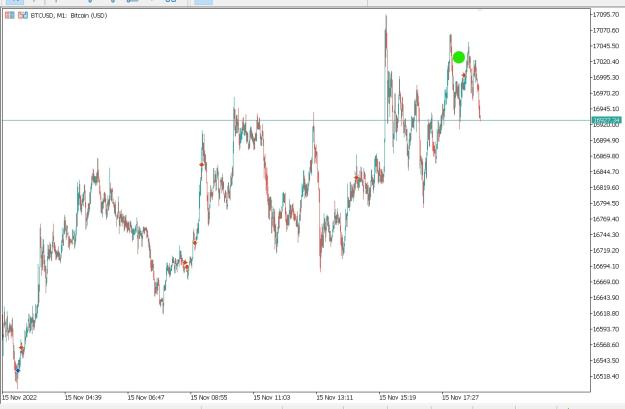Click the 15 Nov 13:11 time label
Viewport: 625px width, 409px height.
click(x=335, y=397)
